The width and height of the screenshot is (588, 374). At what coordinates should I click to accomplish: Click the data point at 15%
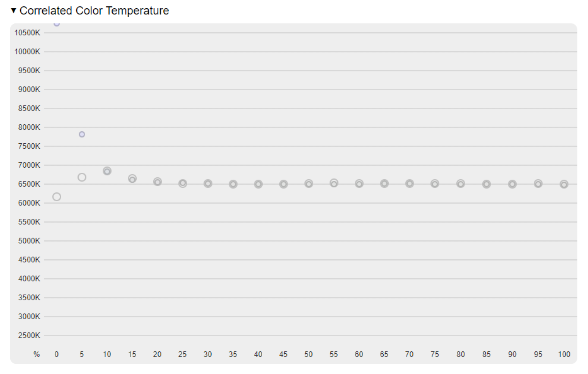132,179
